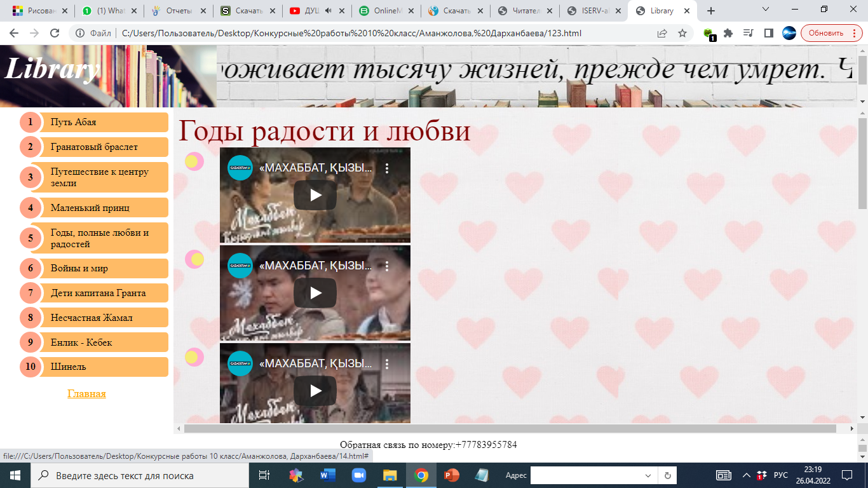Click the taskbar address refresh icon
868x488 pixels.
(x=668, y=475)
